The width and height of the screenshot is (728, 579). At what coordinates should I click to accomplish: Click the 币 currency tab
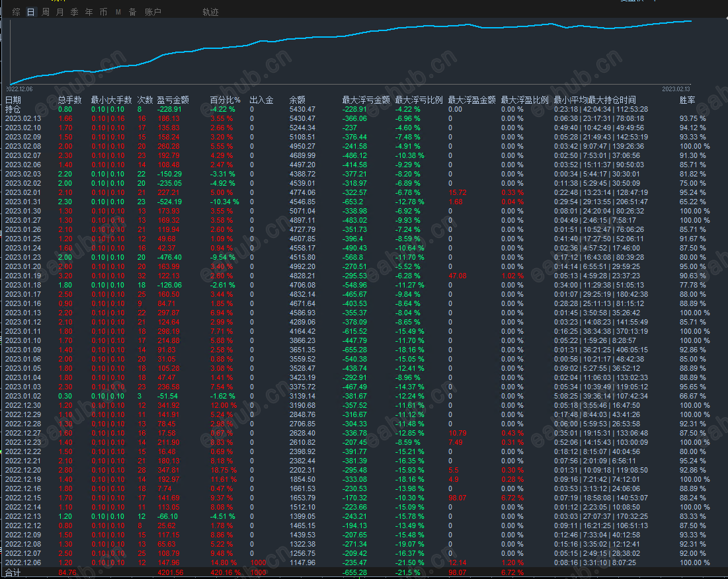tap(103, 12)
